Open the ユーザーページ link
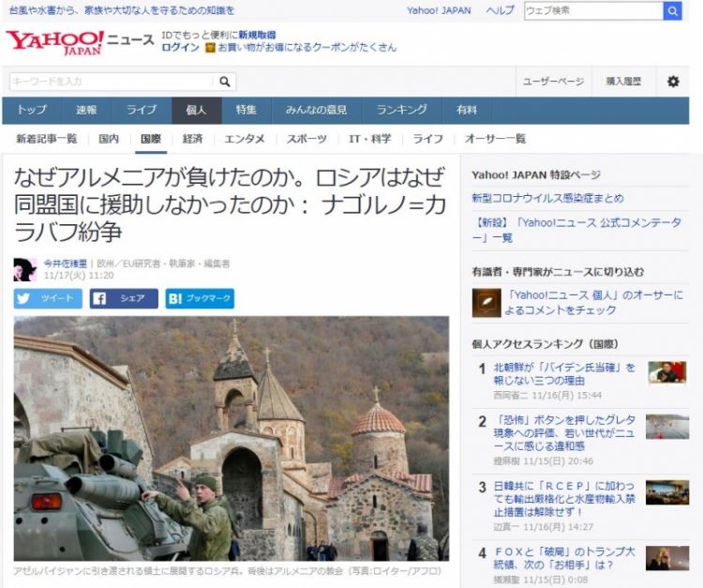This screenshot has width=703, height=588. pos(553,82)
